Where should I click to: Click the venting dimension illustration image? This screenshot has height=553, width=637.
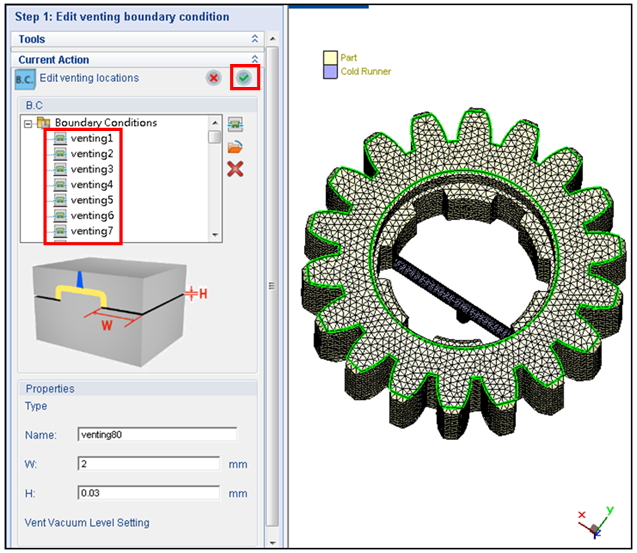[x=120, y=312]
